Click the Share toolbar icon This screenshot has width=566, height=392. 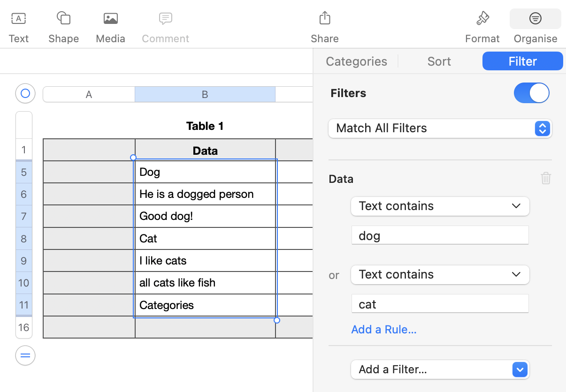pyautogui.click(x=324, y=19)
